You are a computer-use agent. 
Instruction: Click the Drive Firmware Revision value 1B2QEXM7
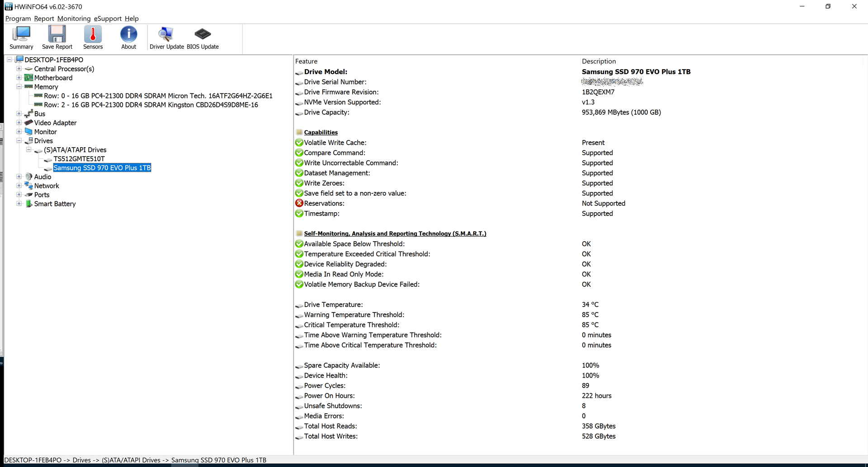coord(598,92)
